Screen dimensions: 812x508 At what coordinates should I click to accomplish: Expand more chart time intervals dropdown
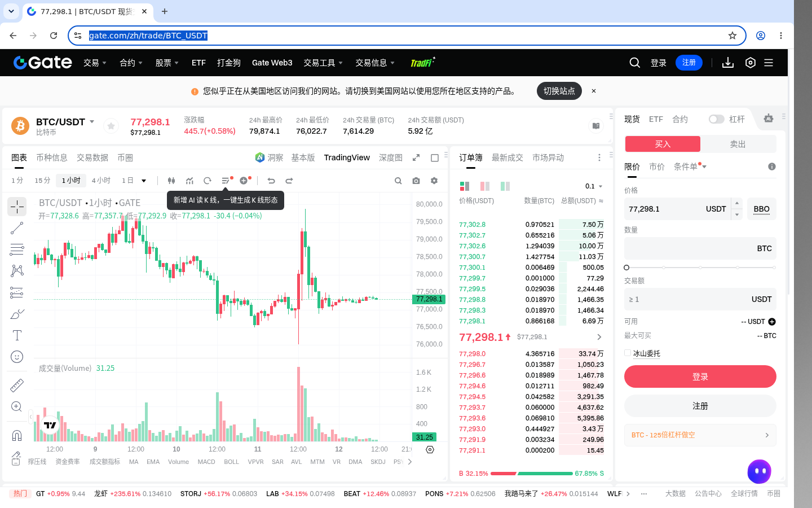[x=144, y=181]
